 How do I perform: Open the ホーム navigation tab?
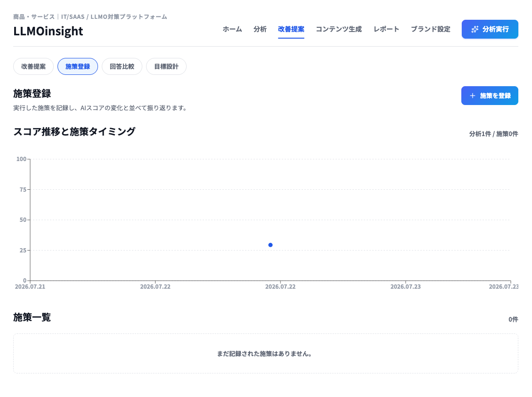pos(232,29)
